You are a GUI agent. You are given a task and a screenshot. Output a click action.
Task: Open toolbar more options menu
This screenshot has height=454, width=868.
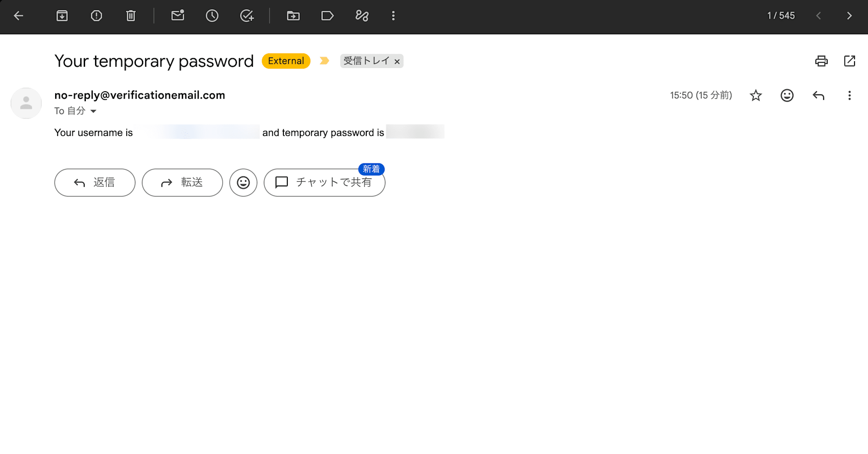click(393, 16)
